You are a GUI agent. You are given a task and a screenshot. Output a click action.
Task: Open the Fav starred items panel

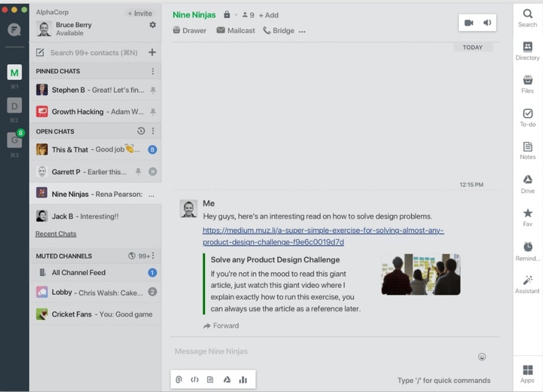point(527,217)
